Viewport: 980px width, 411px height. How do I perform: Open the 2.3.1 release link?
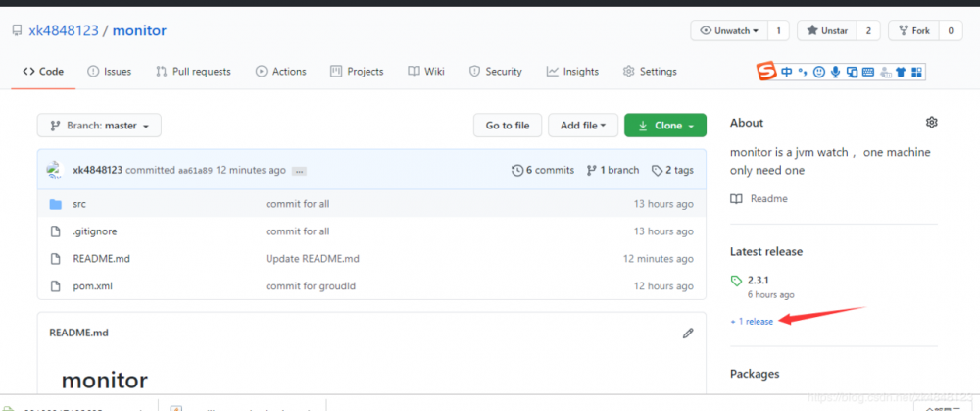pos(759,281)
